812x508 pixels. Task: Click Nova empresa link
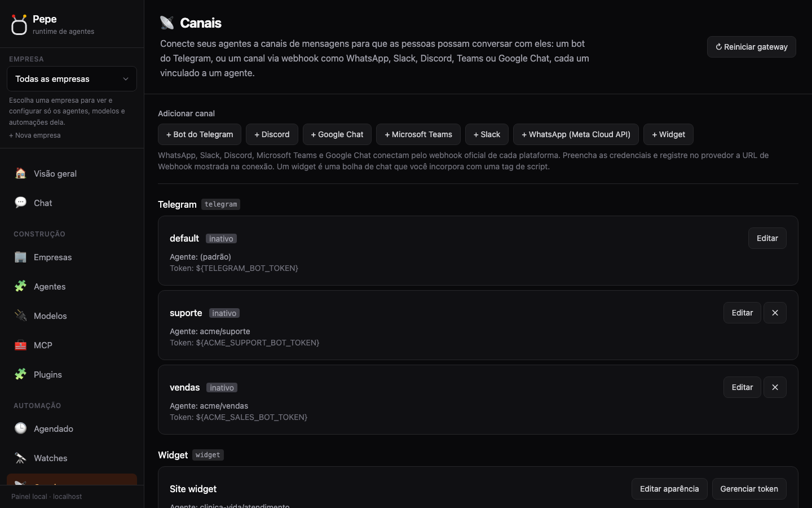pos(35,135)
